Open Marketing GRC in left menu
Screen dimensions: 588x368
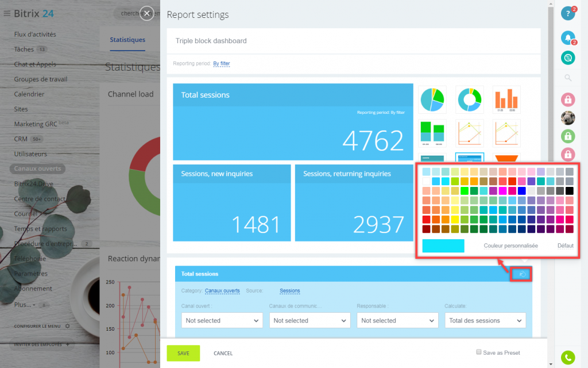click(x=36, y=124)
